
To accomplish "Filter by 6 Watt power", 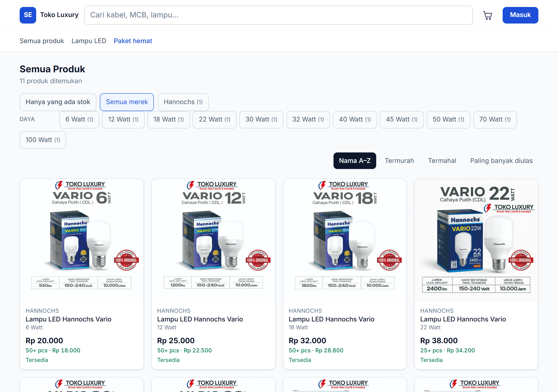I will click(80, 120).
